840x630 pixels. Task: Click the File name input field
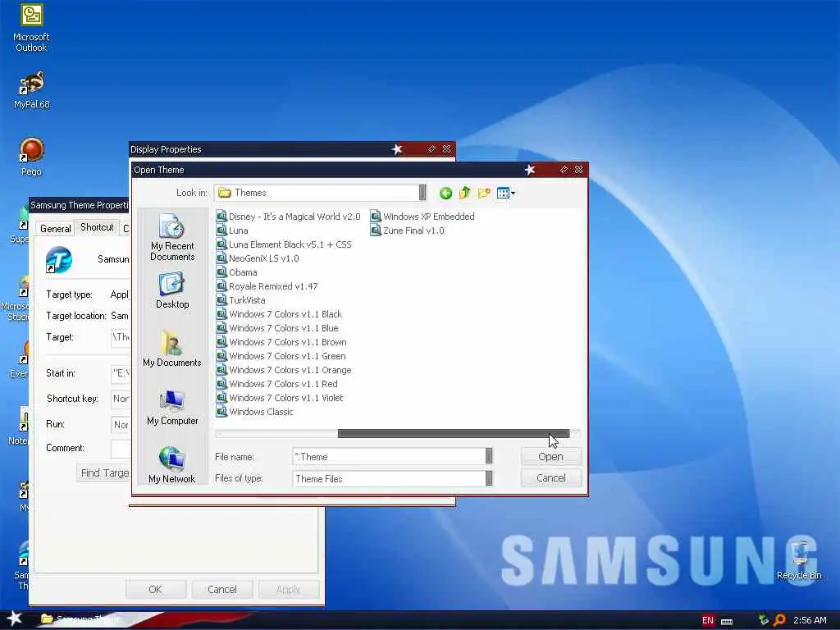389,456
